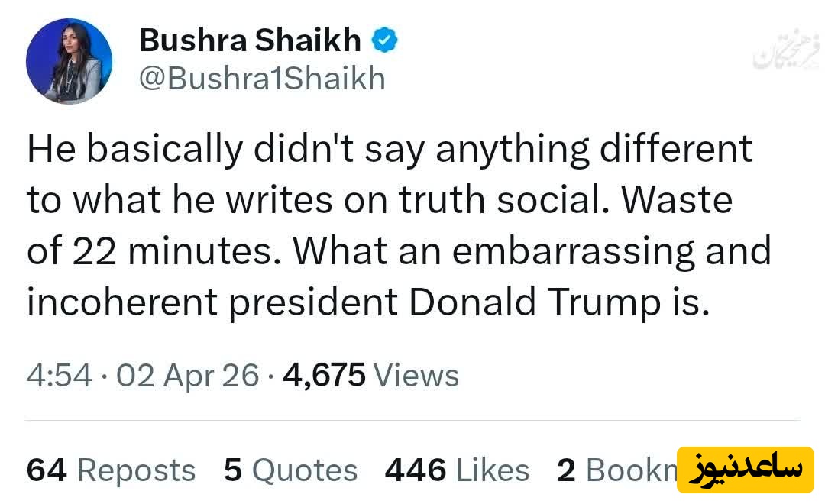Click the 2 Bookmarks count
The width and height of the screenshot is (825, 504).
616,470
